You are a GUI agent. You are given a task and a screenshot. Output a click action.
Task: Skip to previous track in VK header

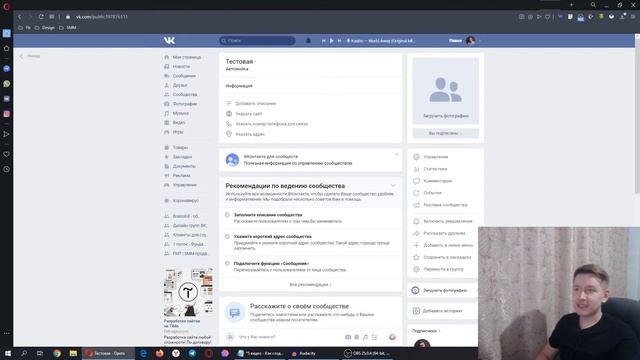[x=324, y=40]
